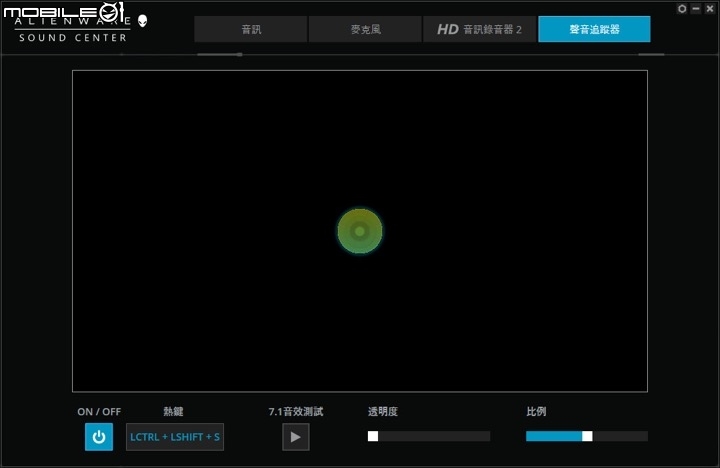
Task: Open settings gear in the title bar
Action: [x=682, y=9]
